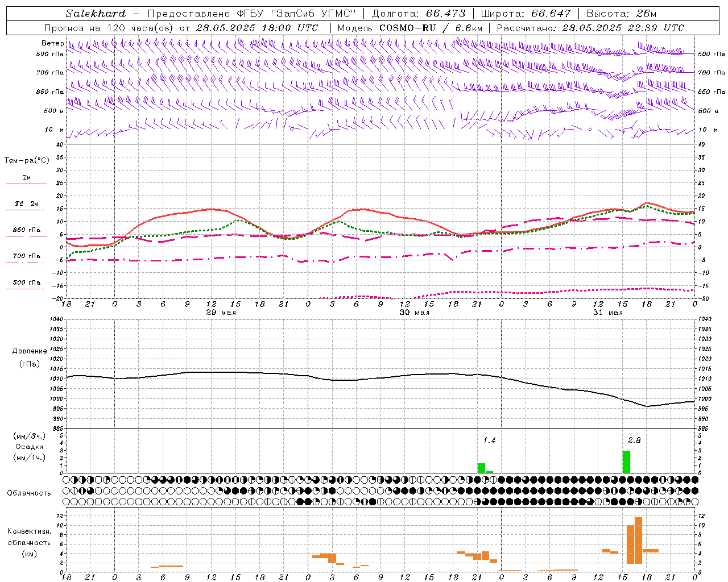728x582 pixels.
Task: Click the 'Давление' pressure panel label
Action: coord(30,351)
